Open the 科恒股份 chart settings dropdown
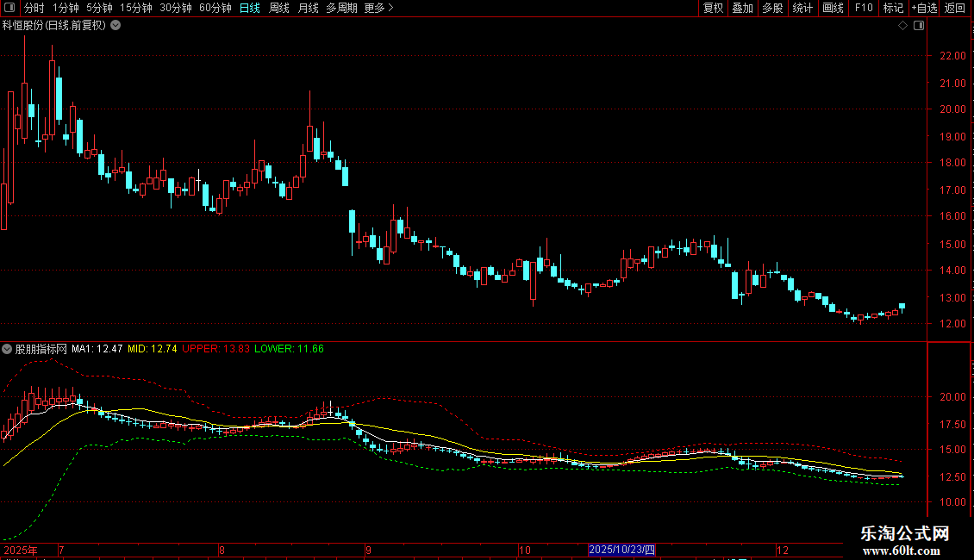Viewport: 974px width, 560px height. [116, 26]
